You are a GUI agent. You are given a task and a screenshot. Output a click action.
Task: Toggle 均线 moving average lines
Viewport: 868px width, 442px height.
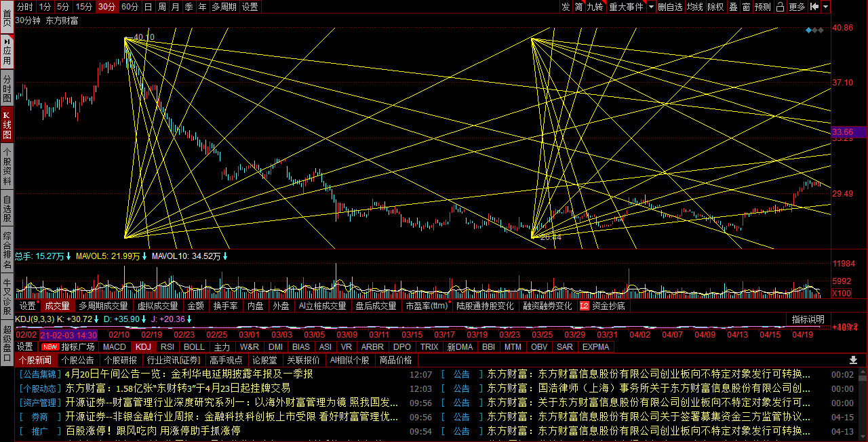(694, 7)
